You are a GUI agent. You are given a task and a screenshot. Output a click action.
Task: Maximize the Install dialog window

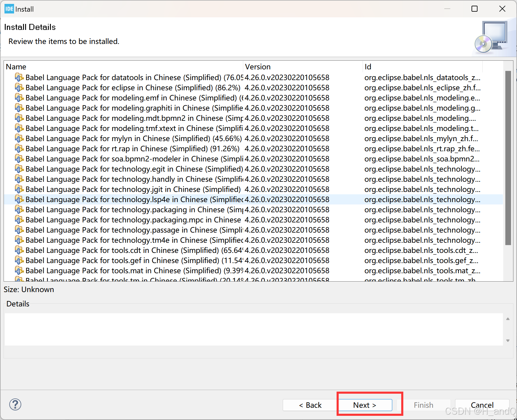click(x=475, y=9)
